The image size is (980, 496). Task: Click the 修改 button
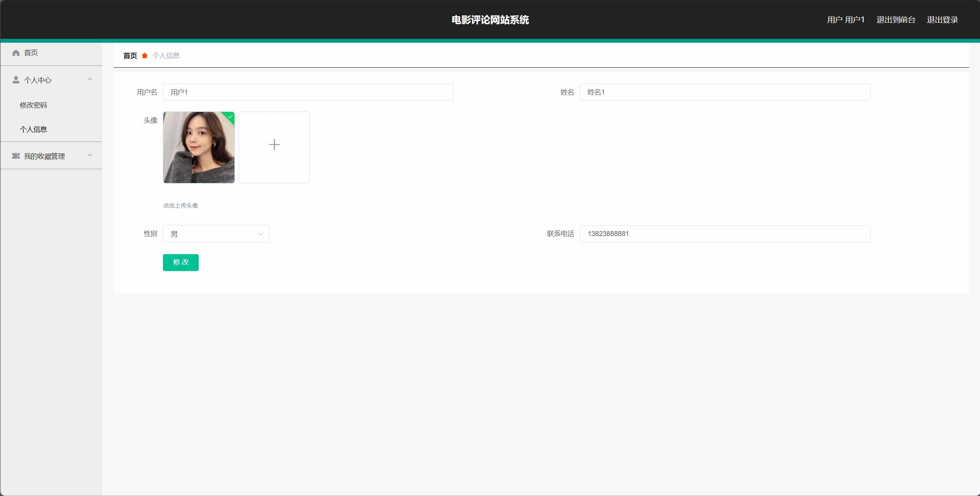(x=181, y=262)
